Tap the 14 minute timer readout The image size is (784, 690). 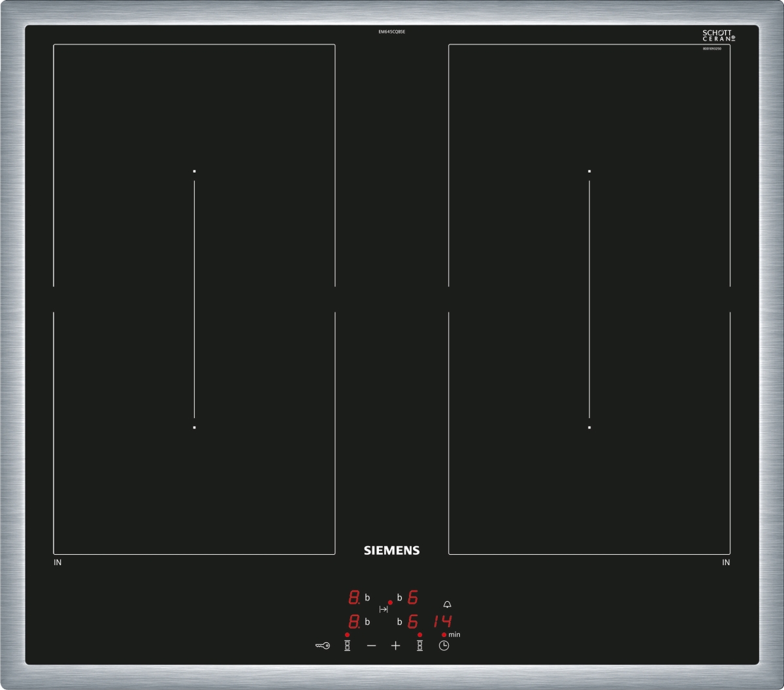tap(442, 621)
